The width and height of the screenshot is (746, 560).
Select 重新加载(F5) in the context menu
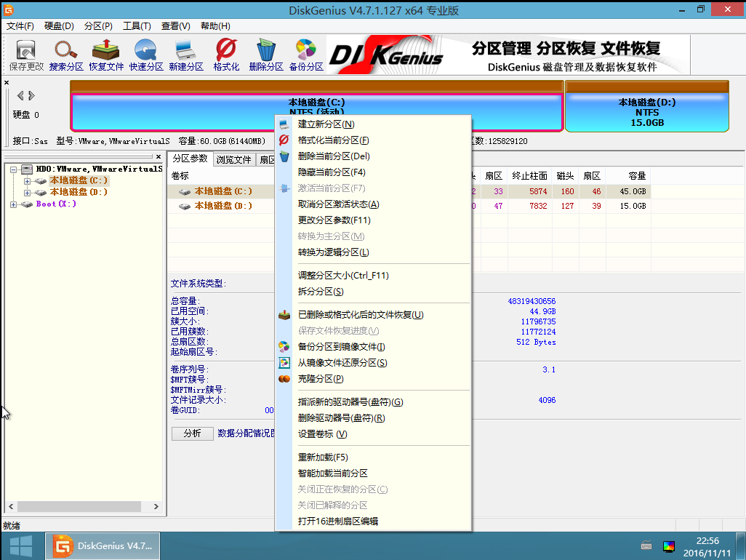click(x=374, y=457)
